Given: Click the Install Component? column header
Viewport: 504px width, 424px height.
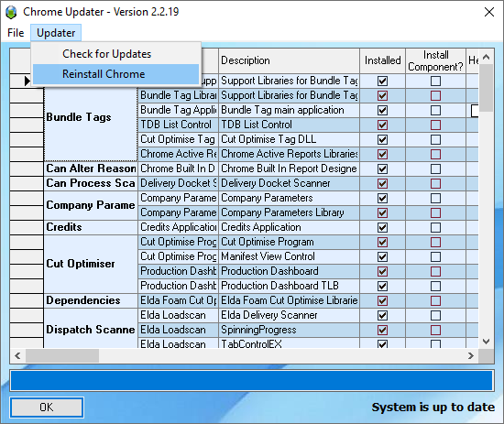Looking at the screenshot, I should (x=435, y=60).
